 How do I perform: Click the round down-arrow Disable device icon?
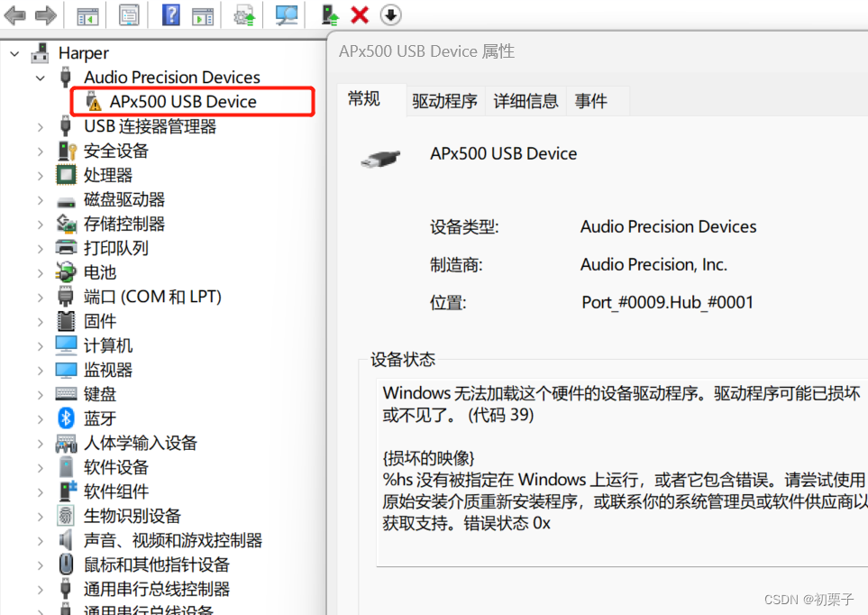point(391,15)
